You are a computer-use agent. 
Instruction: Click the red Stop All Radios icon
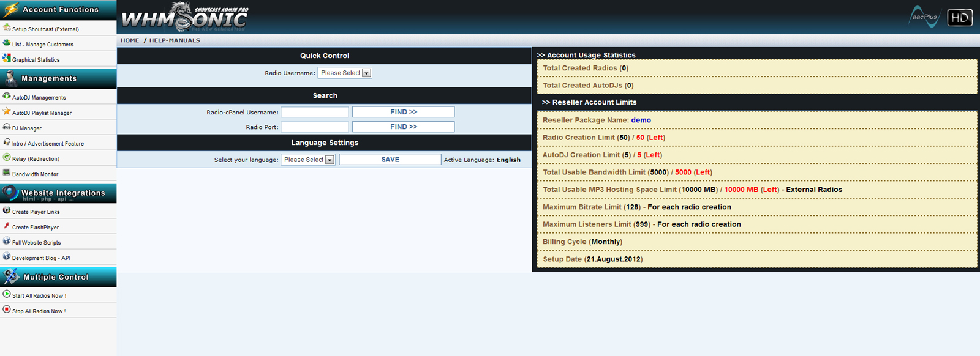click(x=7, y=310)
